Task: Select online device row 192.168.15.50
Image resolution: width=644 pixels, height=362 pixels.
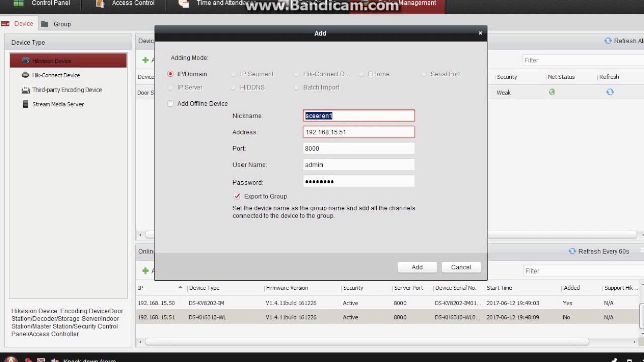Action: point(387,303)
